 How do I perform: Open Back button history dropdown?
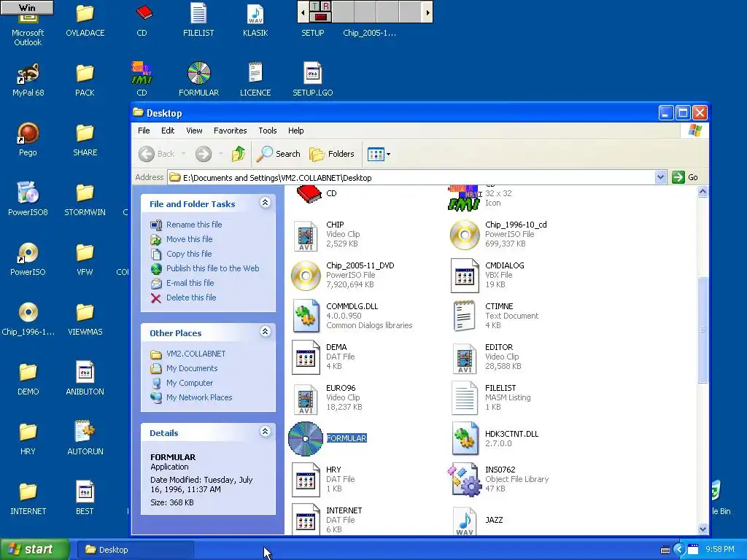183,154
